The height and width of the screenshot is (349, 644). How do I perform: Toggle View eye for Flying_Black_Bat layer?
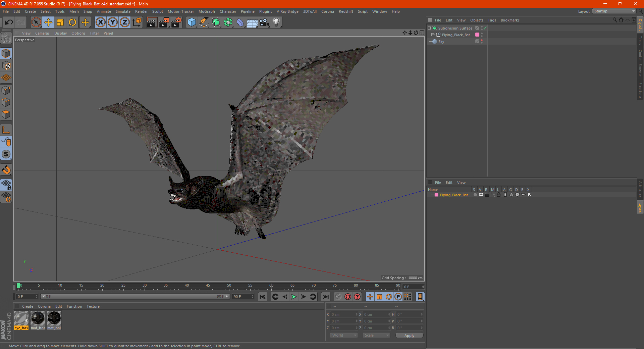481,195
